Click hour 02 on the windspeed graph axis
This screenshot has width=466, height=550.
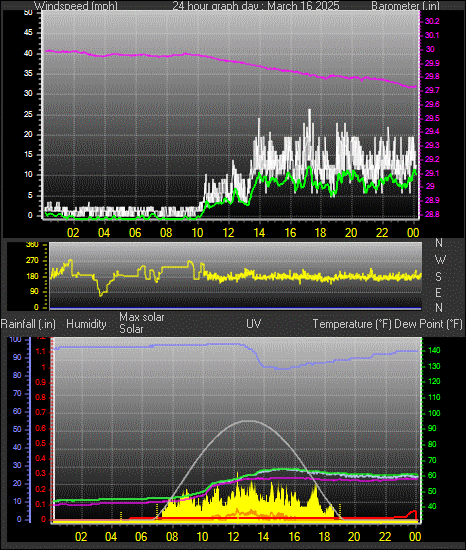tap(73, 233)
